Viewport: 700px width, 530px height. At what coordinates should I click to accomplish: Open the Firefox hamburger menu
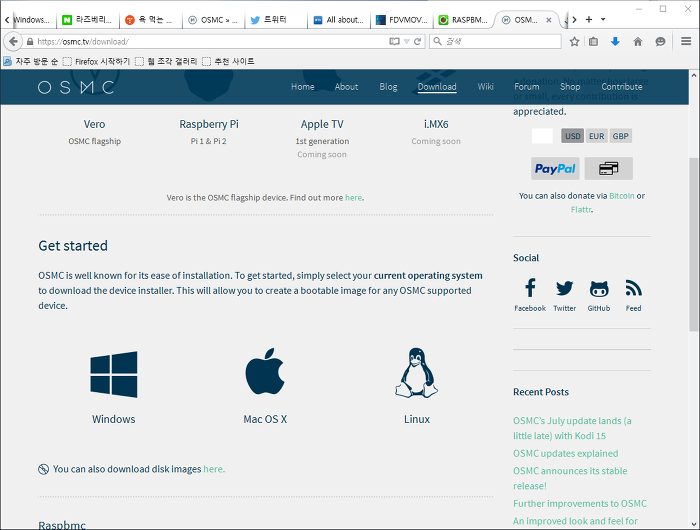686,41
